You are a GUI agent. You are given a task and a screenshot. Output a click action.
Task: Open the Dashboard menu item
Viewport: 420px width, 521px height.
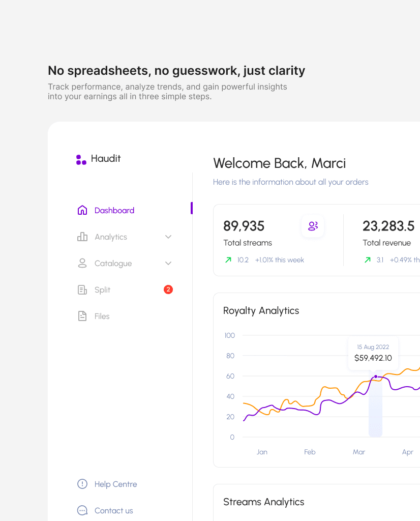tap(114, 210)
